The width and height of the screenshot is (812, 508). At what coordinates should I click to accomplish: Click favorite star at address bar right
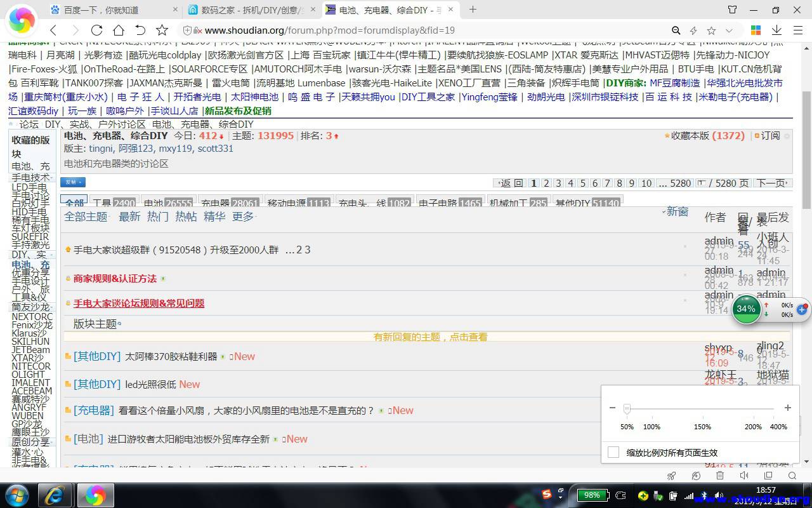pos(711,30)
